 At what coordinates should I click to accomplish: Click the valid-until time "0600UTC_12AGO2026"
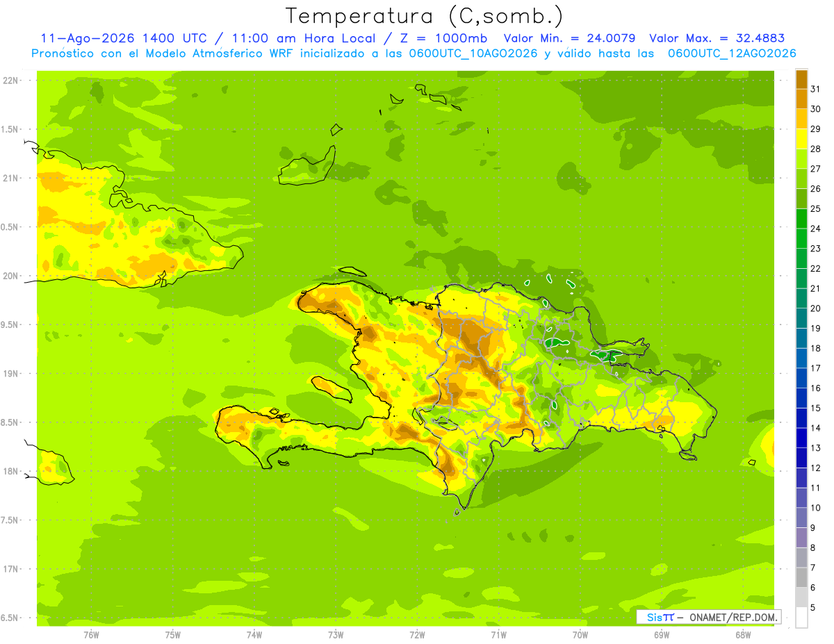tap(732, 53)
